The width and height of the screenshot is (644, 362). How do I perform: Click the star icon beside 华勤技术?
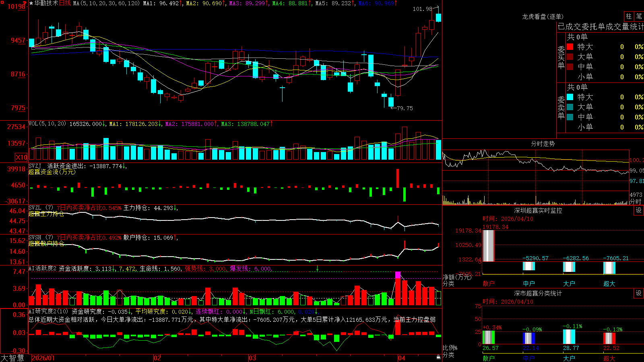click(31, 3)
